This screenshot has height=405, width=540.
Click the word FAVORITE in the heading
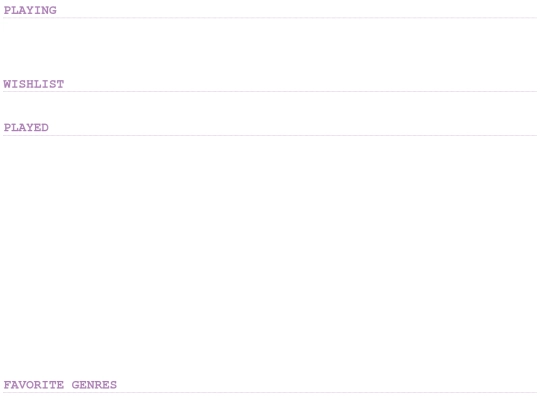(34, 385)
